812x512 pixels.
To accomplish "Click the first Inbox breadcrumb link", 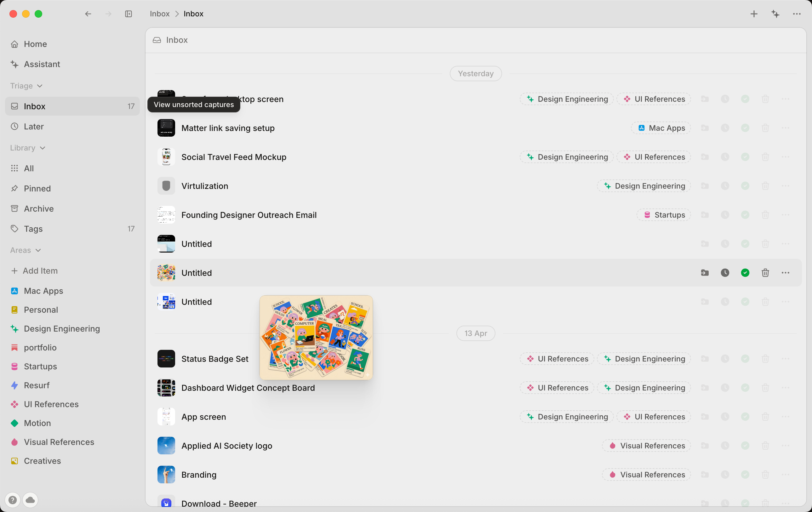I will click(x=159, y=14).
